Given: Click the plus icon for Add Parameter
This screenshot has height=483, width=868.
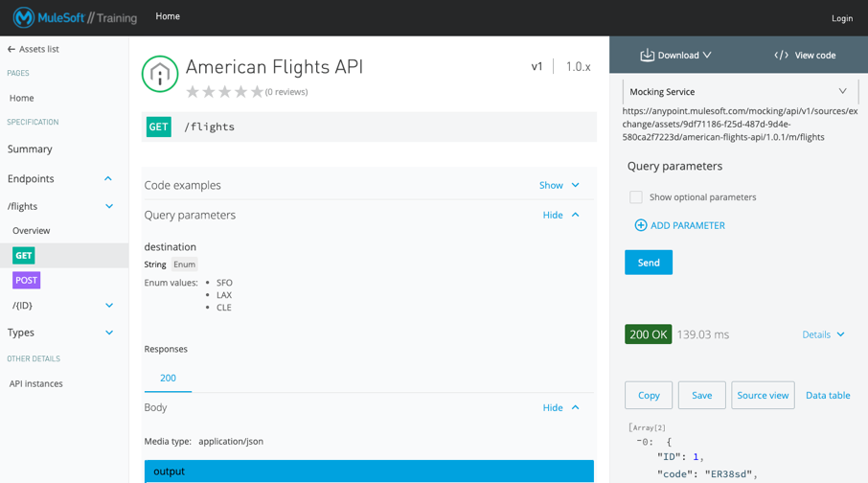Looking at the screenshot, I should click(641, 225).
